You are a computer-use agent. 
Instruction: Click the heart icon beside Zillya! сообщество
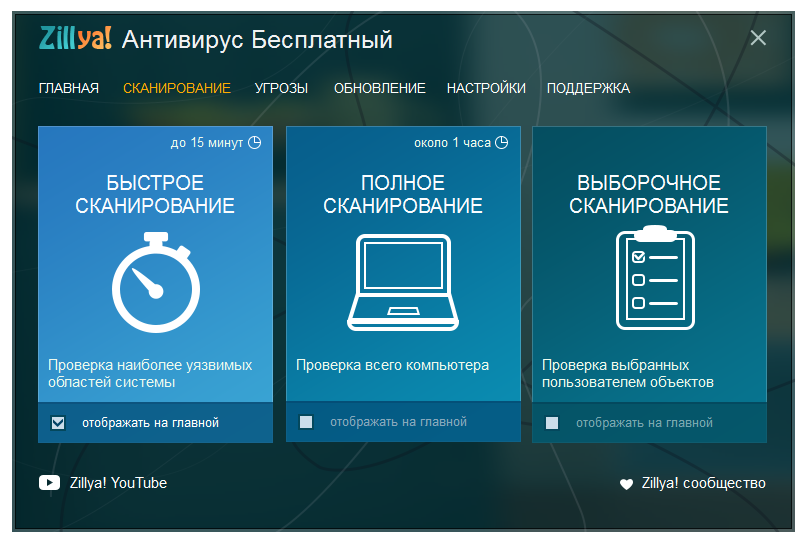(x=626, y=484)
